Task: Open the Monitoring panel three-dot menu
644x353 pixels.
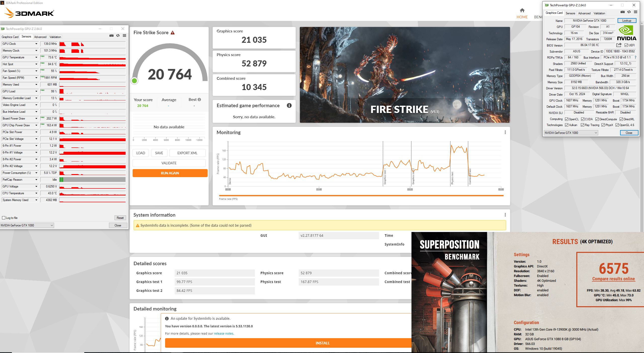Action: 505,132
